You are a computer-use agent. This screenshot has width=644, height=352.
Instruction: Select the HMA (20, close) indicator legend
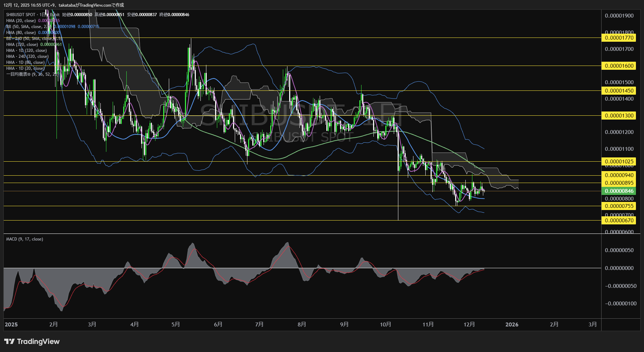pyautogui.click(x=21, y=21)
